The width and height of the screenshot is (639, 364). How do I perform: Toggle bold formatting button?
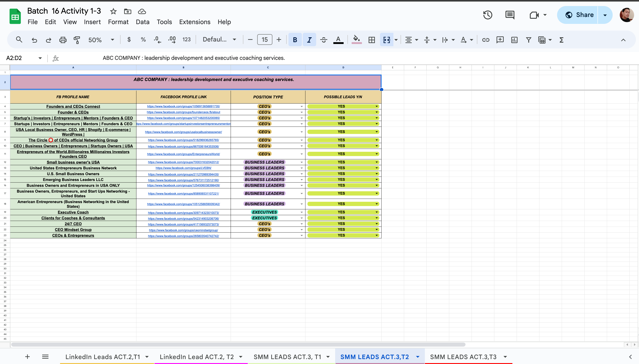[x=295, y=40]
